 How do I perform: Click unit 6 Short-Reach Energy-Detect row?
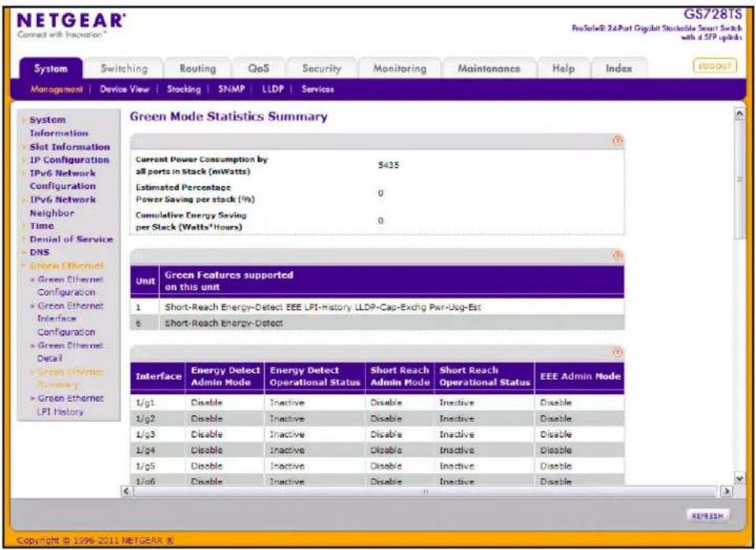pyautogui.click(x=377, y=323)
